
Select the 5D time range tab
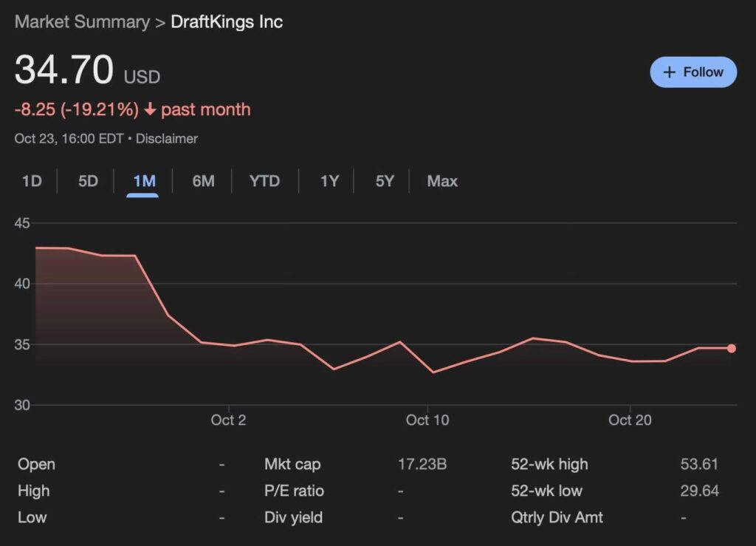(86, 180)
